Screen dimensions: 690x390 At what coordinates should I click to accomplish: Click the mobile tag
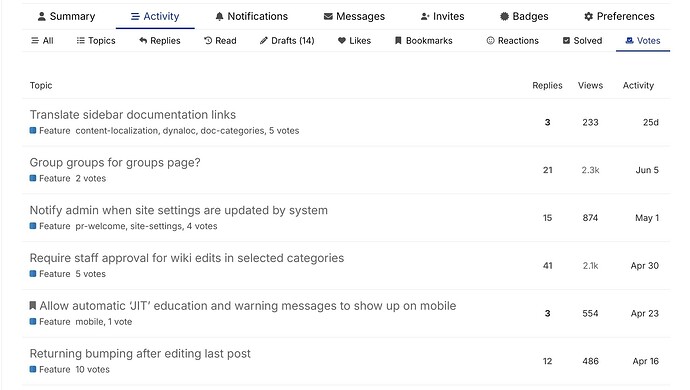[x=89, y=322]
